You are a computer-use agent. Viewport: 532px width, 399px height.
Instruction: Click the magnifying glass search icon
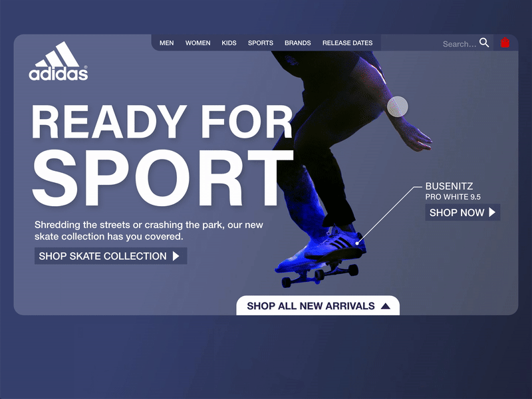coord(484,43)
